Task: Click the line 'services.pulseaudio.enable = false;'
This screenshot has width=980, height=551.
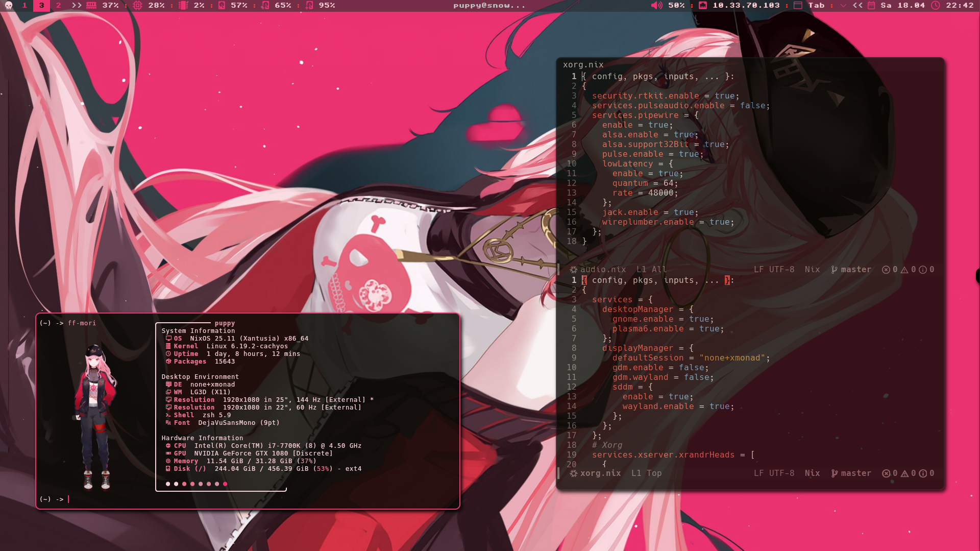Action: coord(681,106)
